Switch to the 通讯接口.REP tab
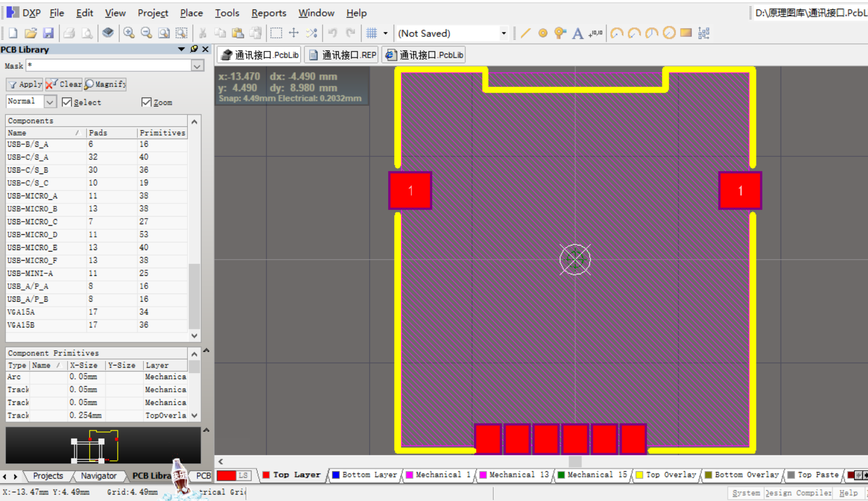Image resolution: width=868 pixels, height=501 pixels. [342, 55]
